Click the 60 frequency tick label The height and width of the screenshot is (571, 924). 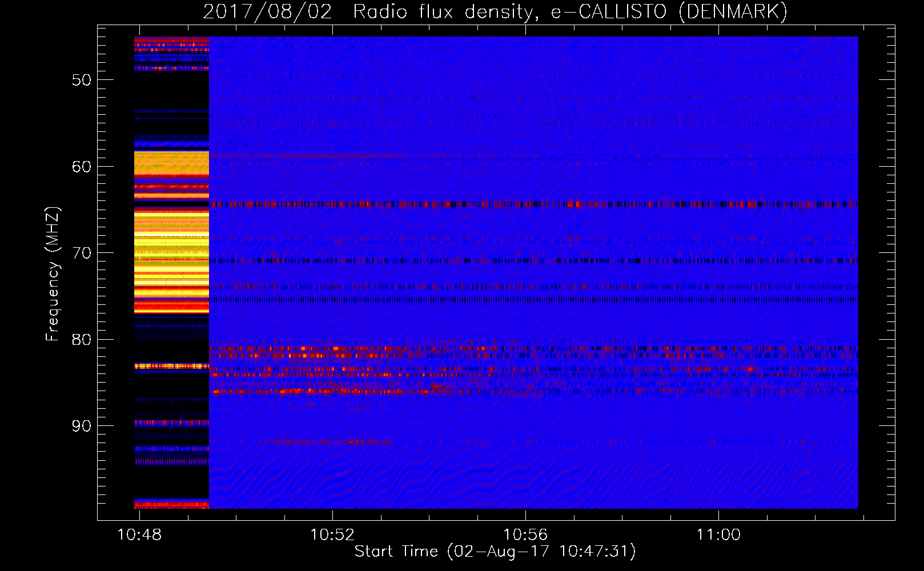pos(82,167)
